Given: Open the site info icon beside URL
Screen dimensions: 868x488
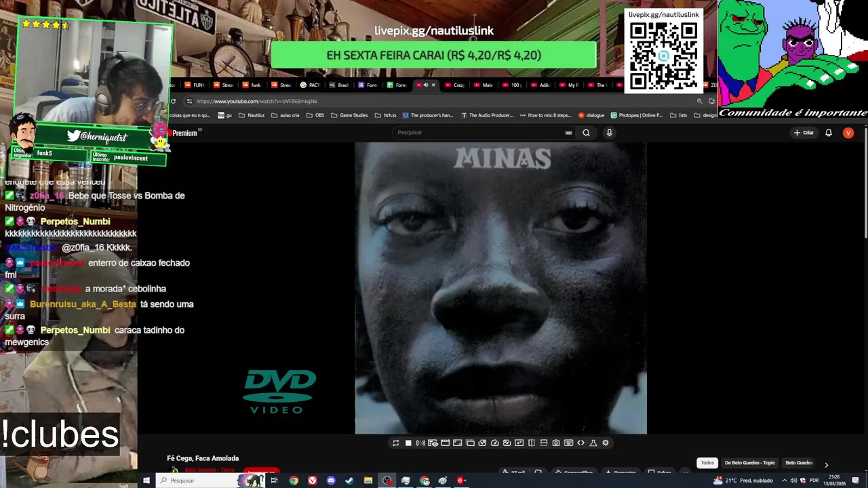Looking at the screenshot, I should click(x=189, y=101).
